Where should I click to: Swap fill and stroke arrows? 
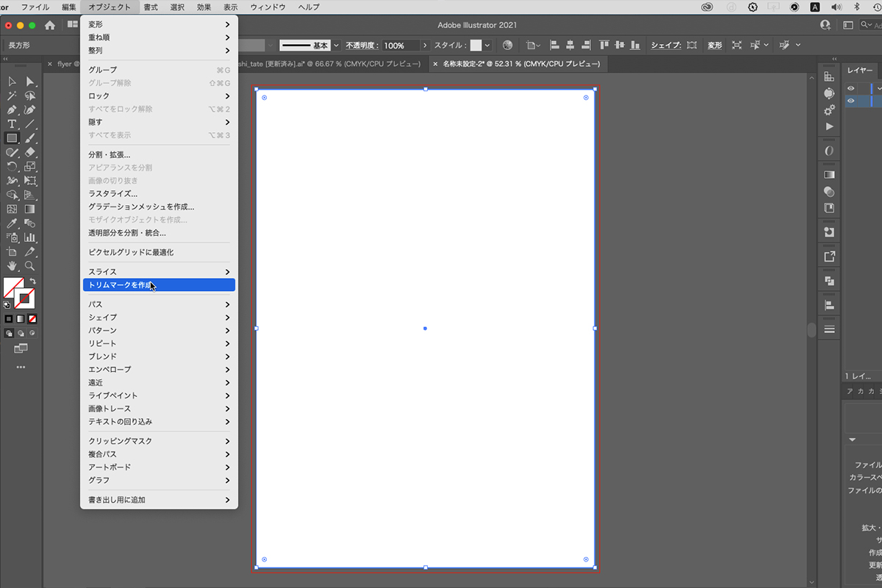point(32,282)
